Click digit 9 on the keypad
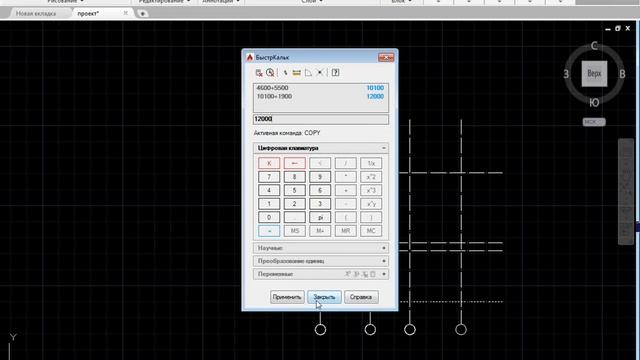 [x=320, y=177]
